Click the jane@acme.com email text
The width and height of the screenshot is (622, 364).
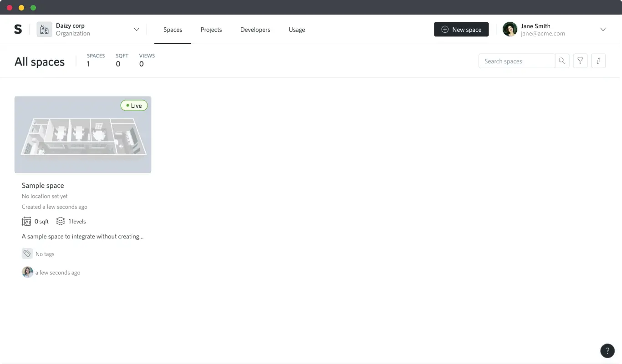pyautogui.click(x=543, y=33)
